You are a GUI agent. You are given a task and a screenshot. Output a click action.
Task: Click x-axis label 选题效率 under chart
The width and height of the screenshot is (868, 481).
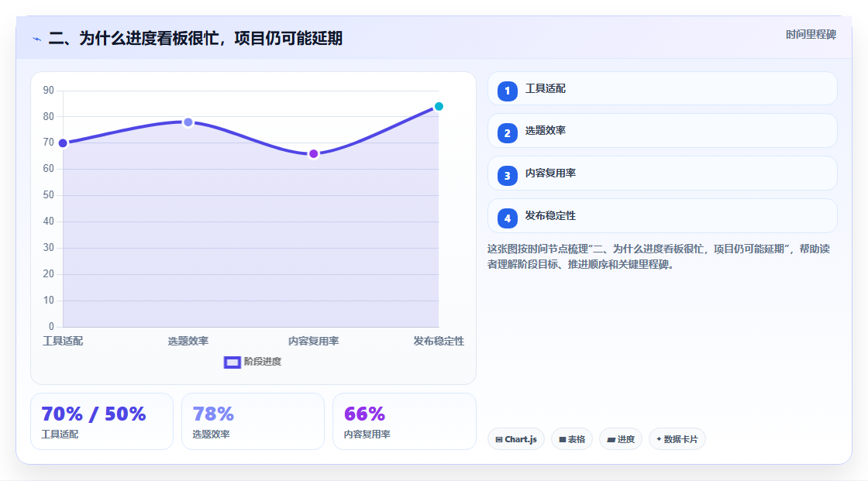[x=188, y=341]
